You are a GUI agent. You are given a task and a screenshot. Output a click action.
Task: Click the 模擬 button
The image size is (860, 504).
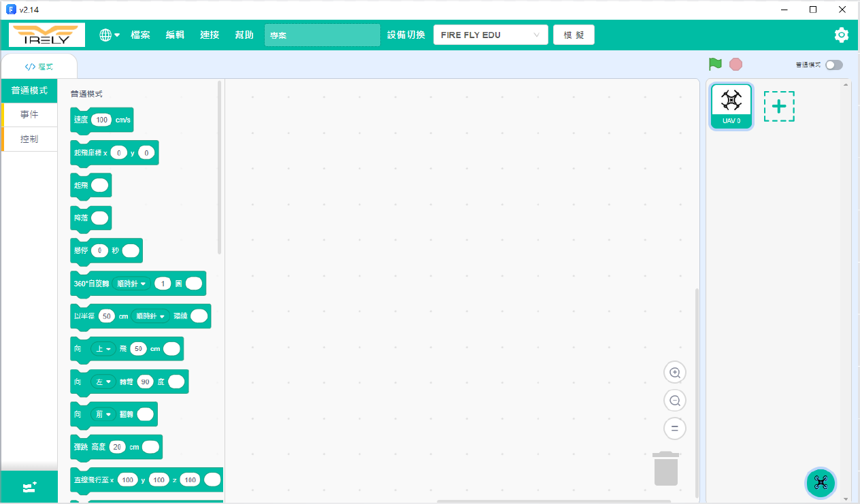(574, 35)
